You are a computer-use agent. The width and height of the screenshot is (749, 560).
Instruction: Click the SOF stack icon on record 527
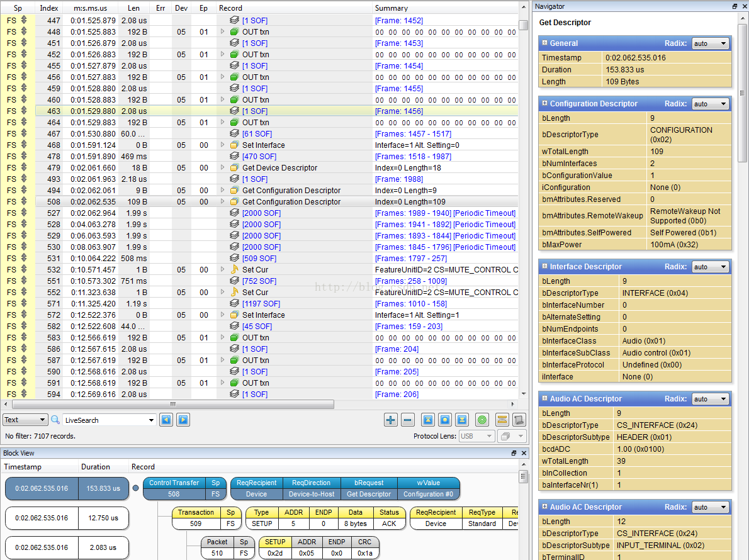[x=234, y=213]
